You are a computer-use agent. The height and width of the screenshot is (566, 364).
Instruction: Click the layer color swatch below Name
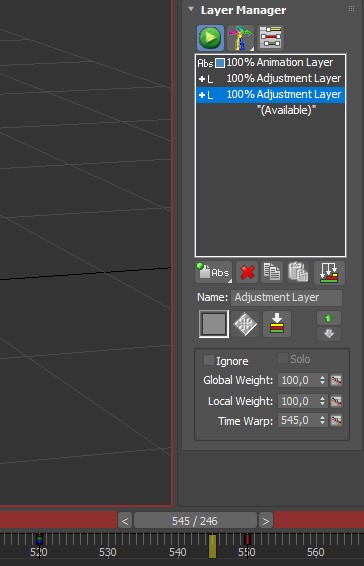point(214,324)
